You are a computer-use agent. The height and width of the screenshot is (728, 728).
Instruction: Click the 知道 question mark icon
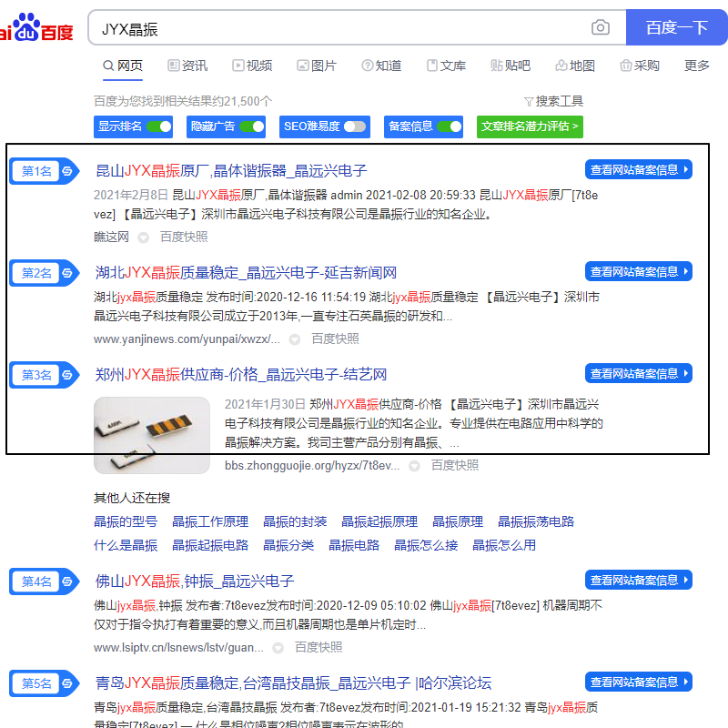point(368,66)
